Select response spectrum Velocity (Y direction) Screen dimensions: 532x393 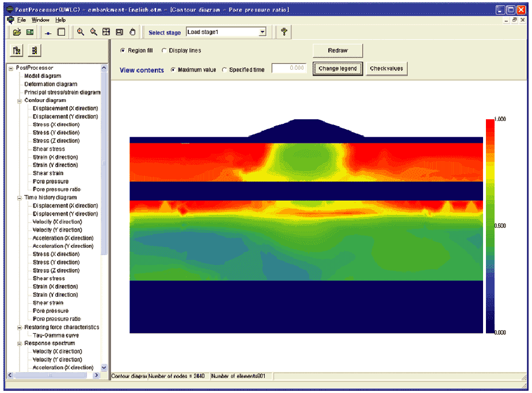point(57,360)
